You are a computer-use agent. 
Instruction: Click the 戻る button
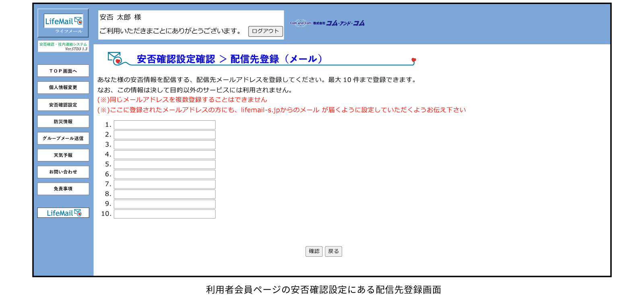(333, 251)
